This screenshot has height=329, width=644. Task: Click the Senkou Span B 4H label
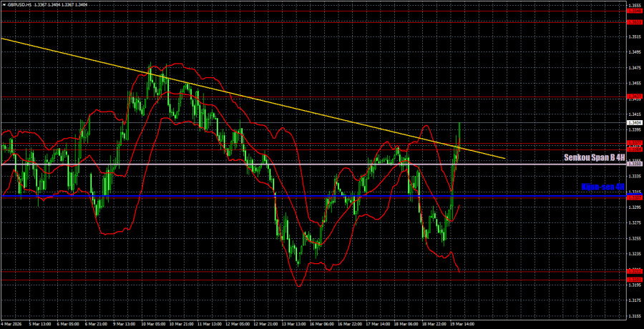(x=595, y=157)
